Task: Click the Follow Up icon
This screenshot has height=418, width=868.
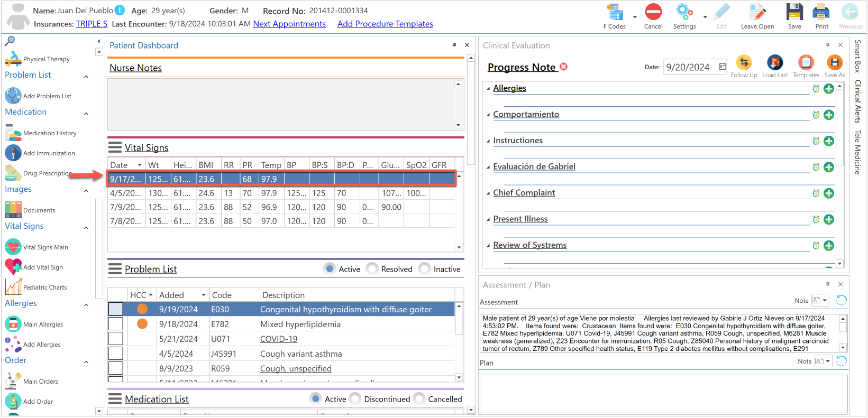Action: (x=744, y=62)
